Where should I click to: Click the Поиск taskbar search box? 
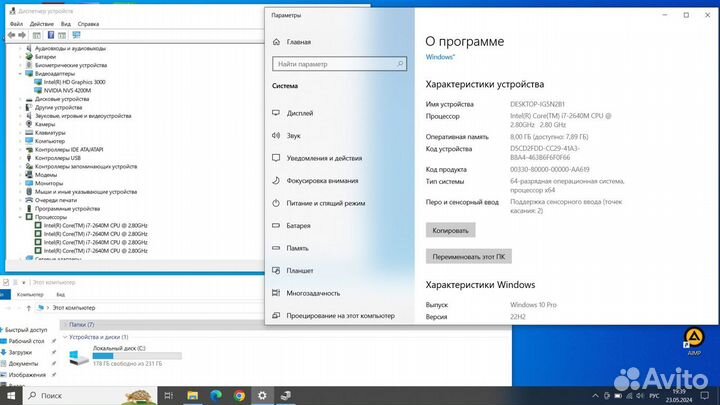tap(90, 395)
